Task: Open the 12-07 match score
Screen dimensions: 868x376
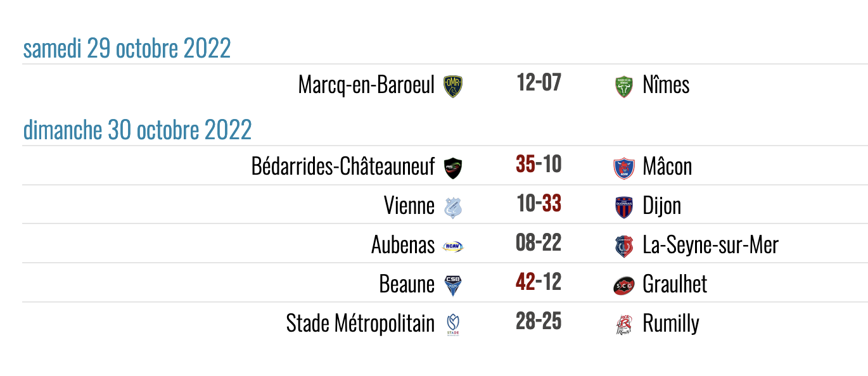Action: coord(539,82)
